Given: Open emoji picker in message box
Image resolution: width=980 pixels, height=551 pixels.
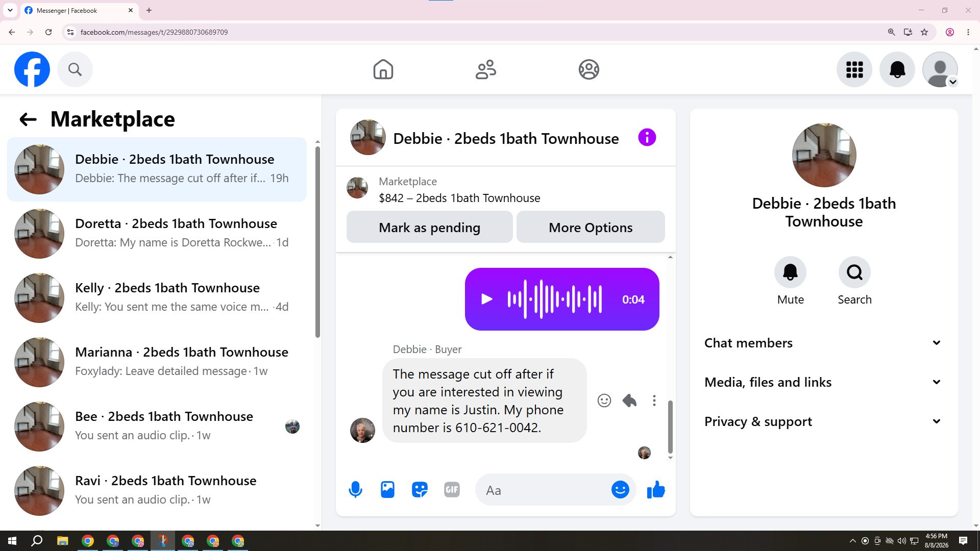Looking at the screenshot, I should tap(620, 490).
